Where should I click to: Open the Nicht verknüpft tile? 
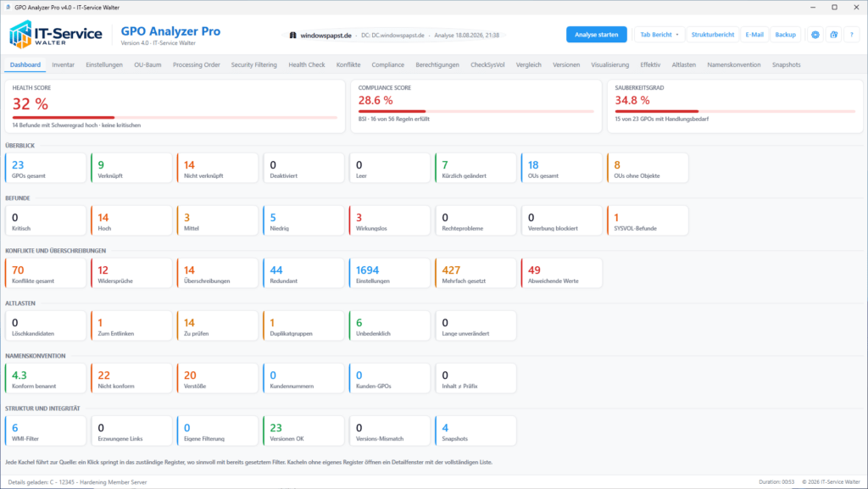tap(218, 168)
